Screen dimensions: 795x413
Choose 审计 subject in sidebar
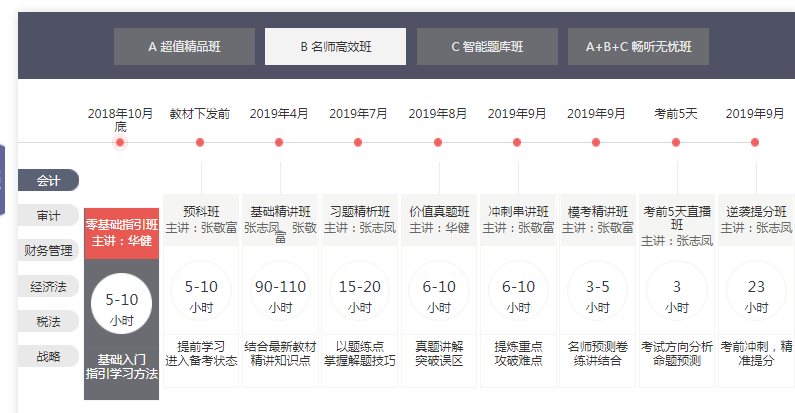click(x=48, y=216)
